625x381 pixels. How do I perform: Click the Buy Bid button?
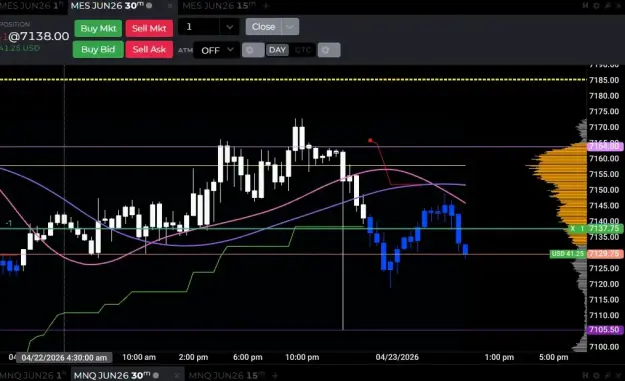tap(98, 49)
